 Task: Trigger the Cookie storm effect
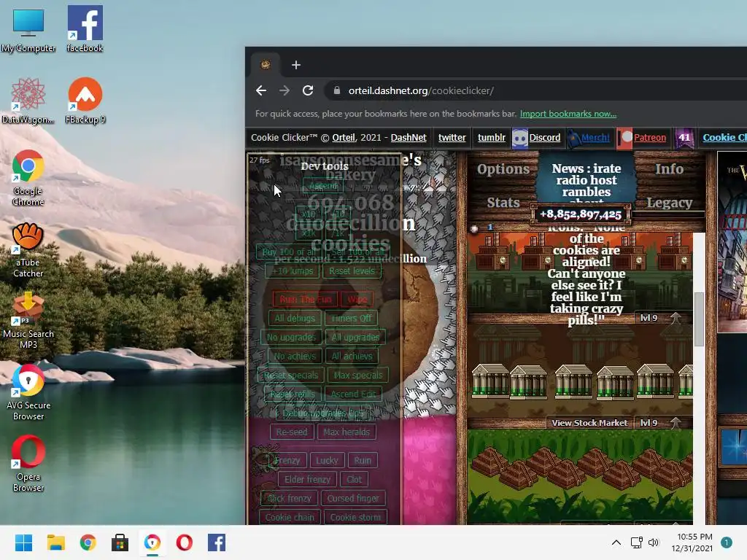pyautogui.click(x=355, y=517)
